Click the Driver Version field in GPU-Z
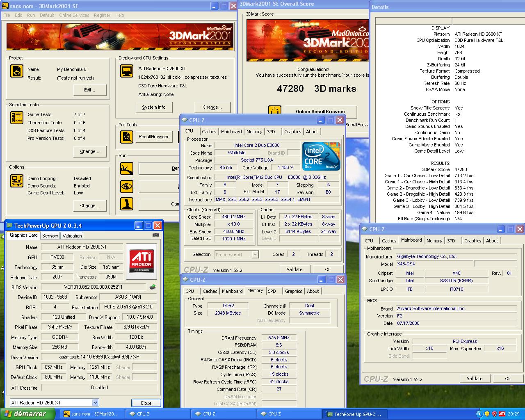Viewport: 525px width, 420px height. [99, 357]
